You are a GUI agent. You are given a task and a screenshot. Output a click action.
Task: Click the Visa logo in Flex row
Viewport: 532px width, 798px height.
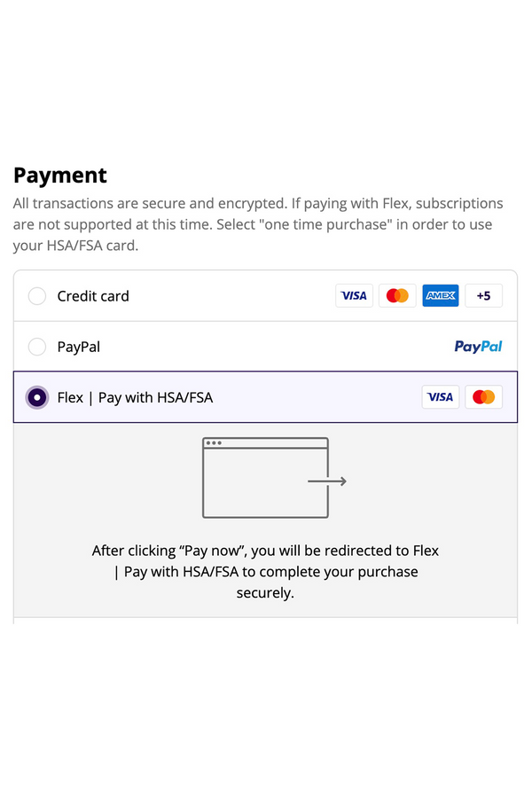point(440,397)
